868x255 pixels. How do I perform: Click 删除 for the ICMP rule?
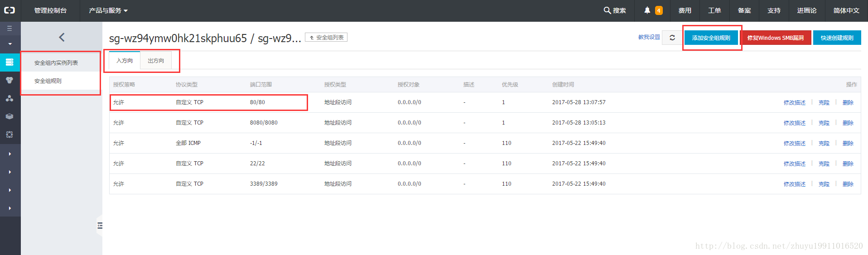click(x=848, y=143)
